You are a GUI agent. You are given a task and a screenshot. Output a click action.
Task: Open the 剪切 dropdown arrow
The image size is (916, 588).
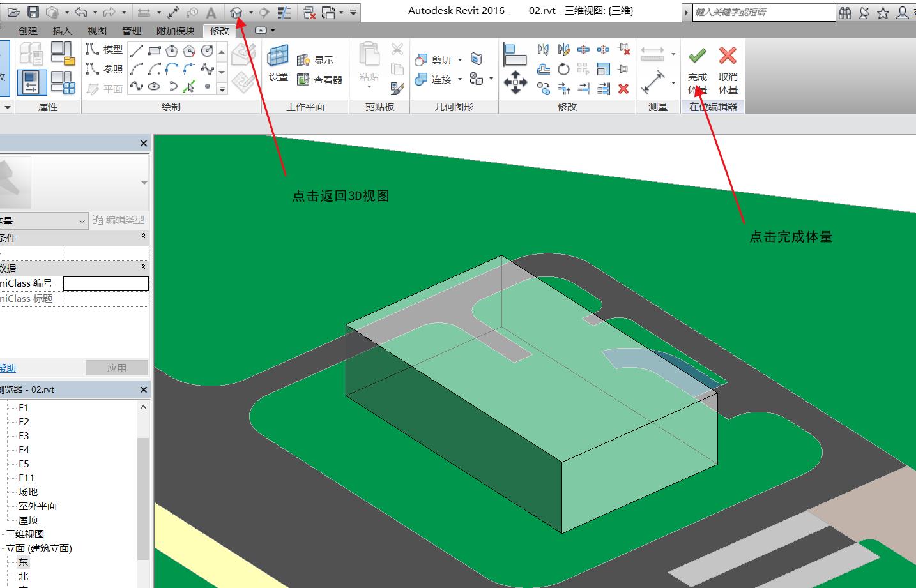461,59
